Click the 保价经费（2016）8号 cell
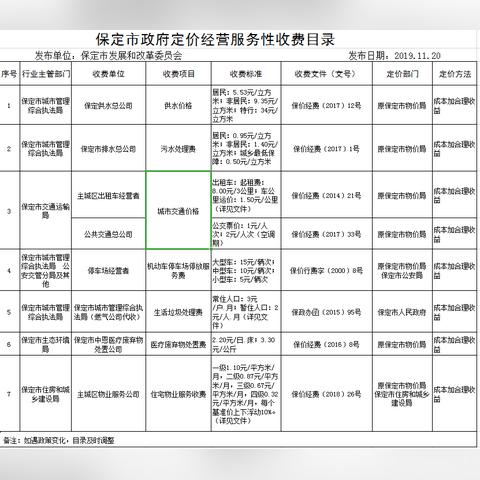480x480 pixels. 326,344
